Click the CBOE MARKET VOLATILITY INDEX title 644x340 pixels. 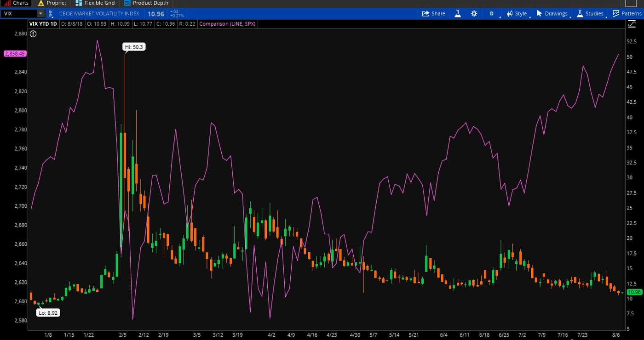coord(99,14)
